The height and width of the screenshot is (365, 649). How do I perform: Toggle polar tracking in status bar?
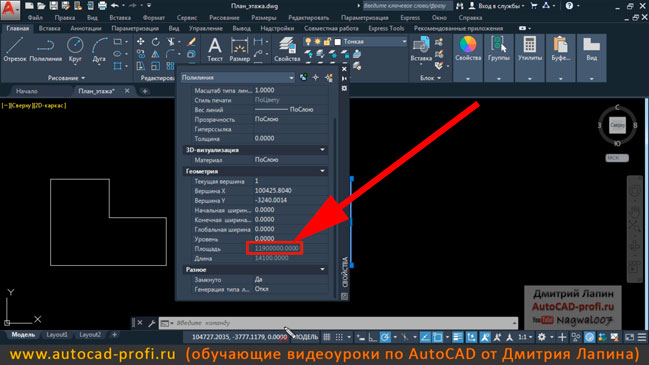(385, 337)
